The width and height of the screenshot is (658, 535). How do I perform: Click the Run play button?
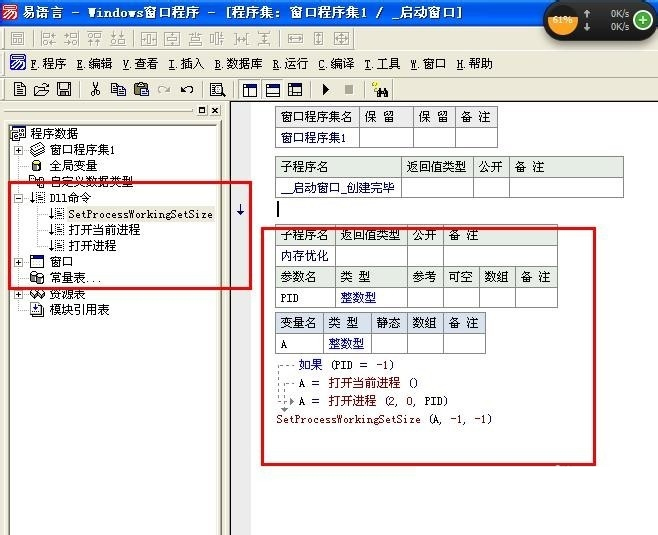tap(326, 89)
